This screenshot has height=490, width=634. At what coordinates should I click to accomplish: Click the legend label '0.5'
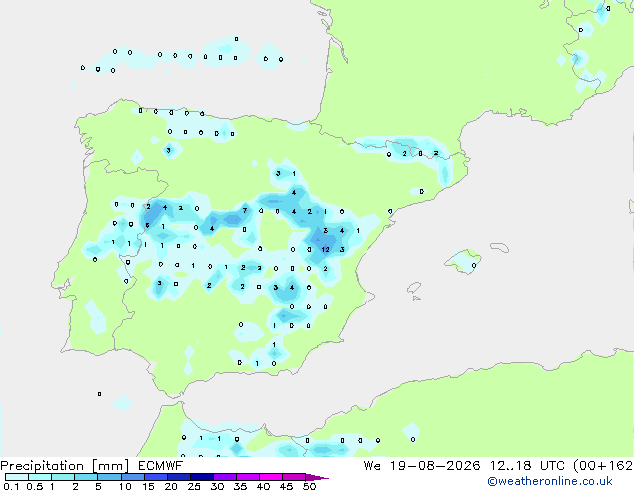point(34,486)
